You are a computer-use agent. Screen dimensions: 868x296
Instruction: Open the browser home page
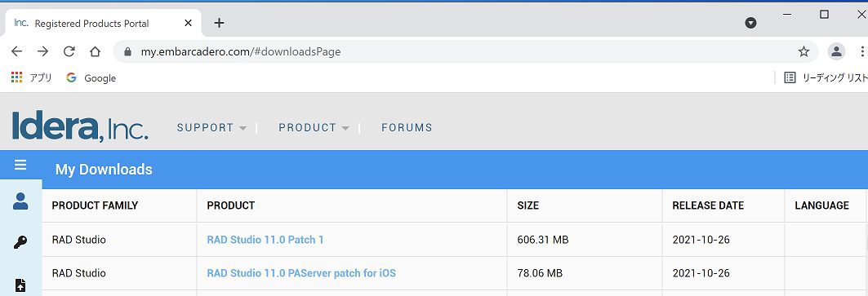95,51
